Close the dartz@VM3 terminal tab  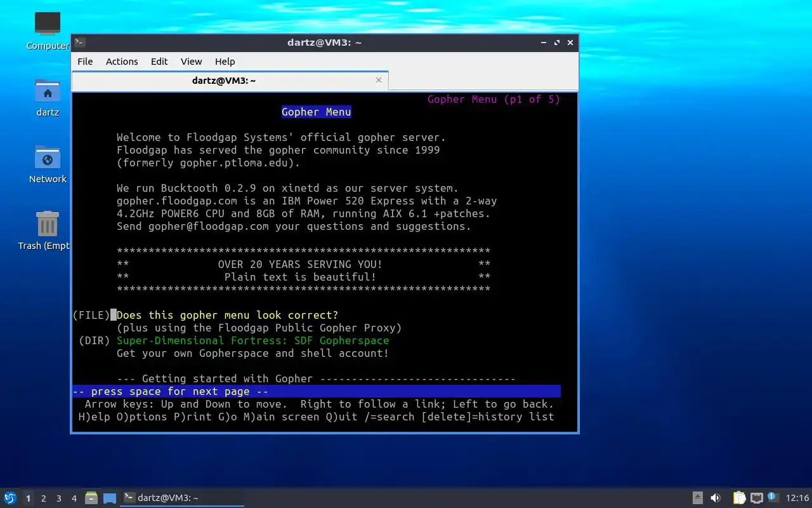(x=379, y=80)
